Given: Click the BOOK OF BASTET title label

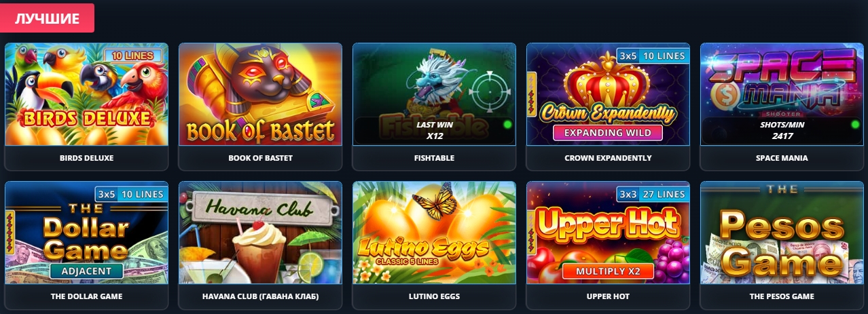Looking at the screenshot, I should point(260,158).
